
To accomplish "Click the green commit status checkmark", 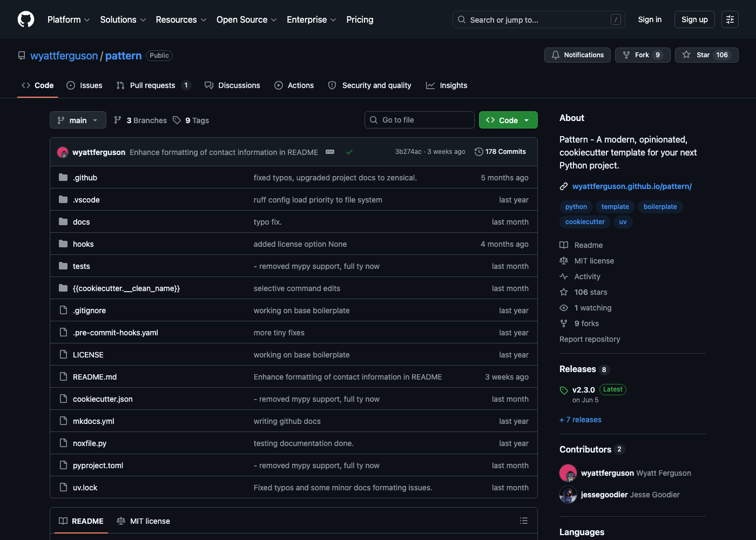I will pos(349,152).
